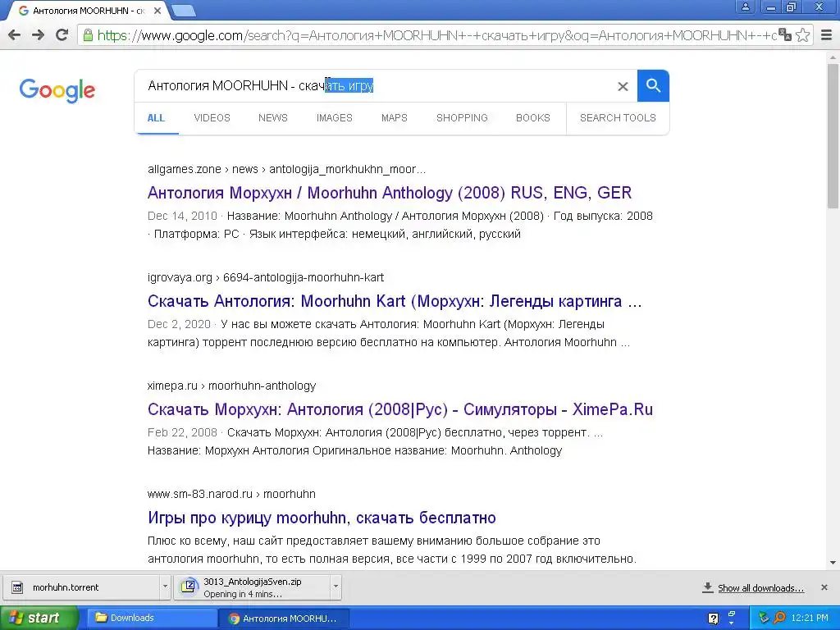Screen dimensions: 840x630
Task: Open the translate page icon in address bar
Action: tap(785, 34)
